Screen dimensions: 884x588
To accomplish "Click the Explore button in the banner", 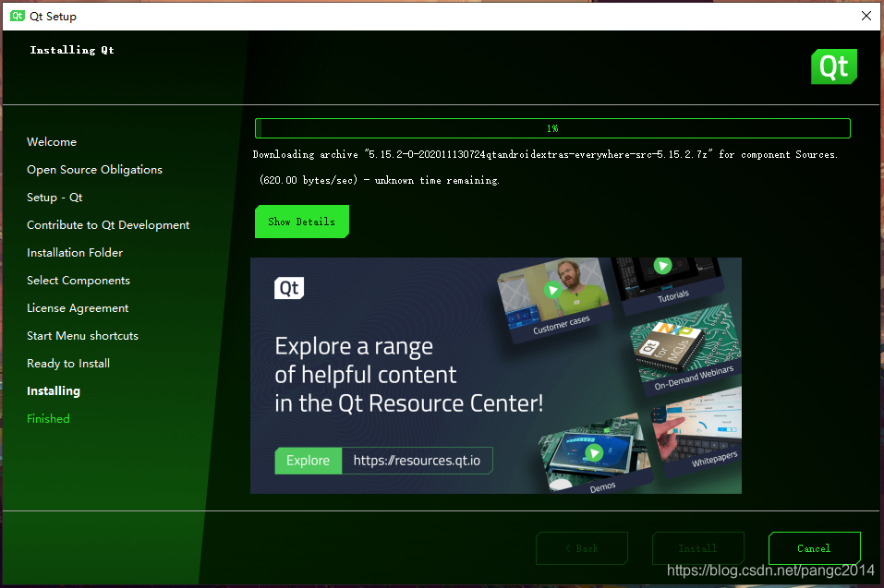I will click(x=308, y=461).
